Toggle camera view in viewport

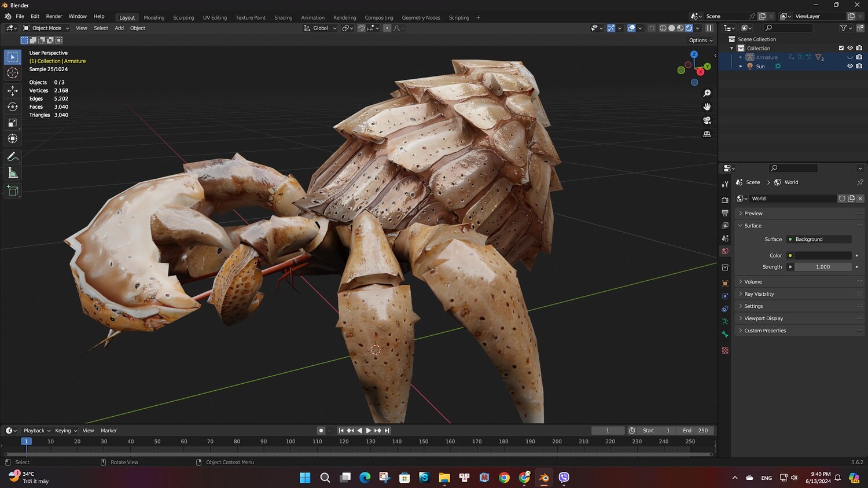707,120
